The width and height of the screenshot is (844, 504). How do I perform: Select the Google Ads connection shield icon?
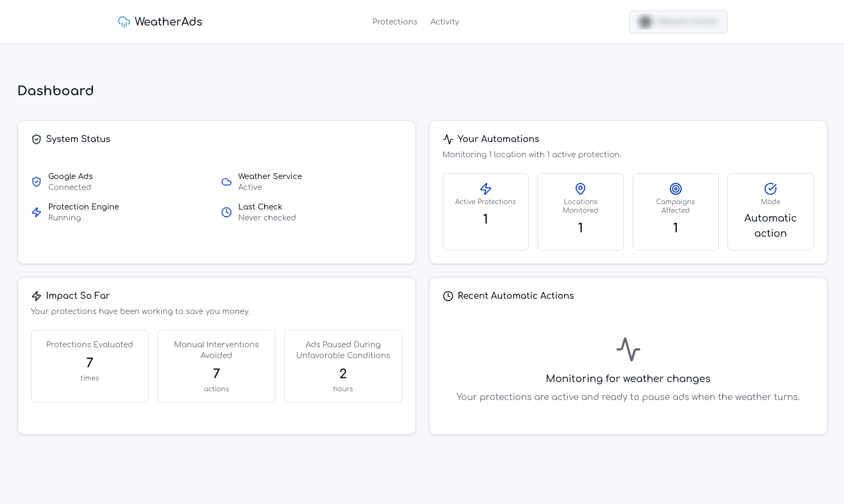click(x=36, y=181)
